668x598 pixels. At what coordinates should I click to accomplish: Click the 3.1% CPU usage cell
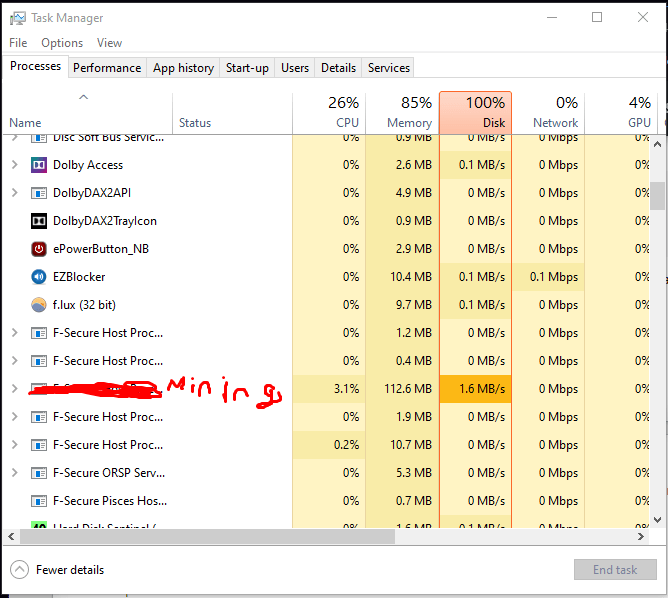coord(329,389)
